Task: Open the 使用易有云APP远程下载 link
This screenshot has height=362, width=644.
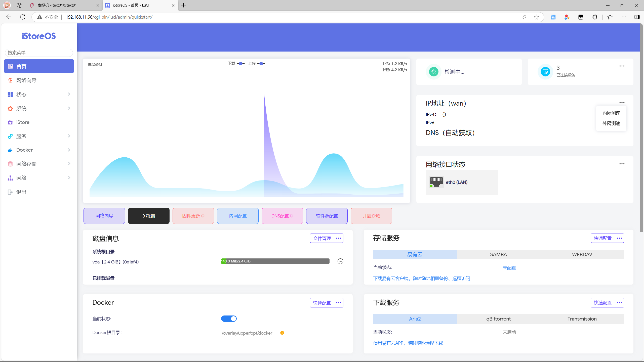Action: [x=408, y=343]
